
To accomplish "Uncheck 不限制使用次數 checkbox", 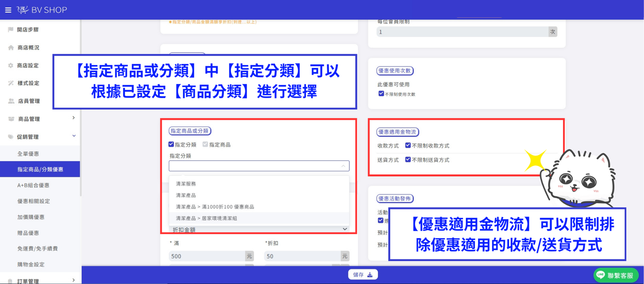I will point(381,94).
